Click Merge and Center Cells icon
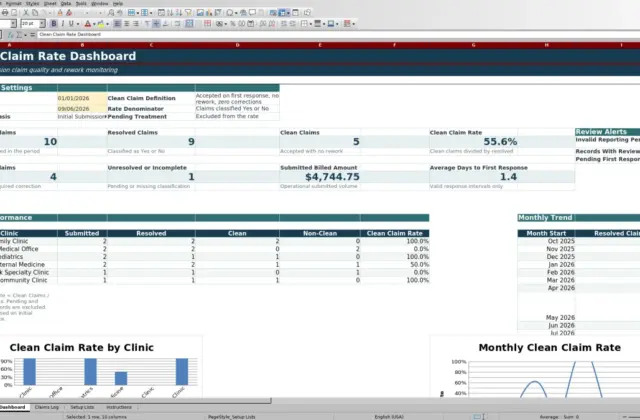This screenshot has height=420, width=640. (189, 24)
